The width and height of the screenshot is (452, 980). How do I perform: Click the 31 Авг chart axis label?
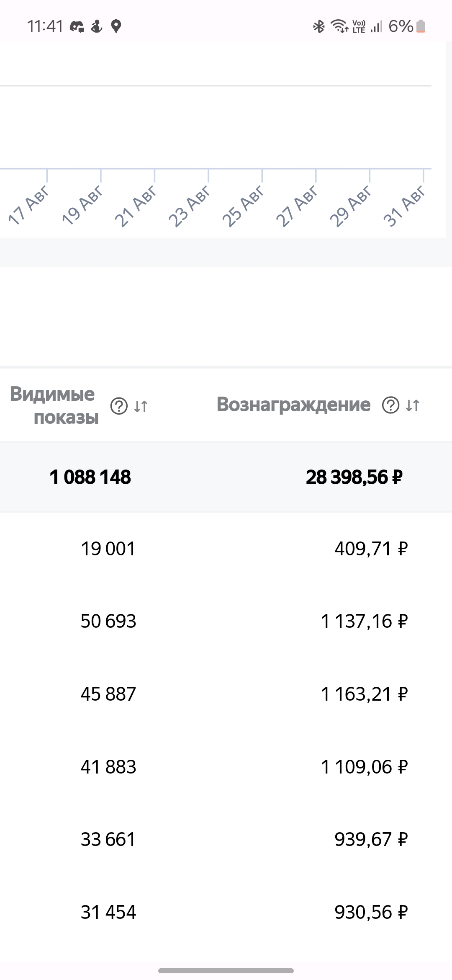[405, 206]
